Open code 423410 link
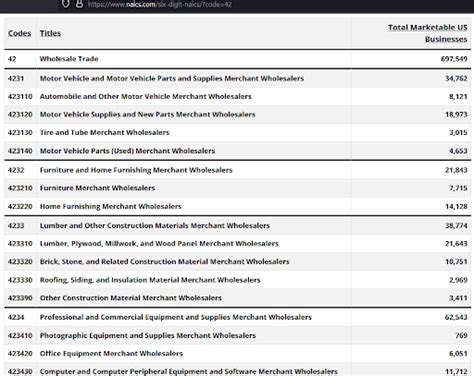 [20, 336]
